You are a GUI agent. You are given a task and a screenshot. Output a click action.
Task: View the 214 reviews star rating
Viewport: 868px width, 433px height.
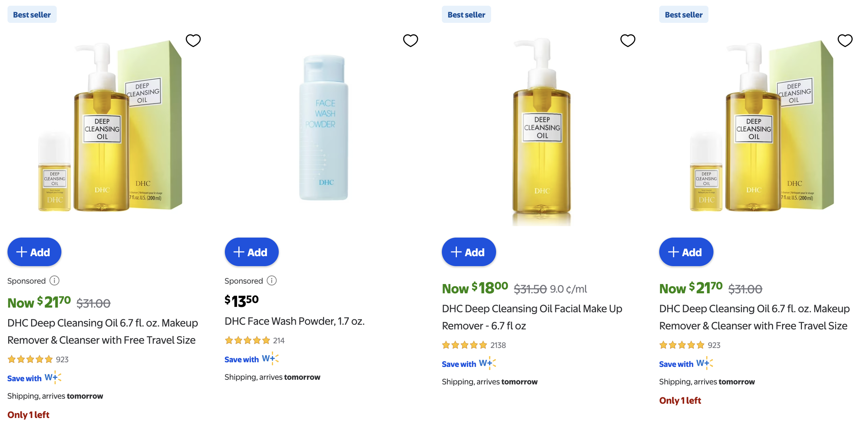[247, 340]
